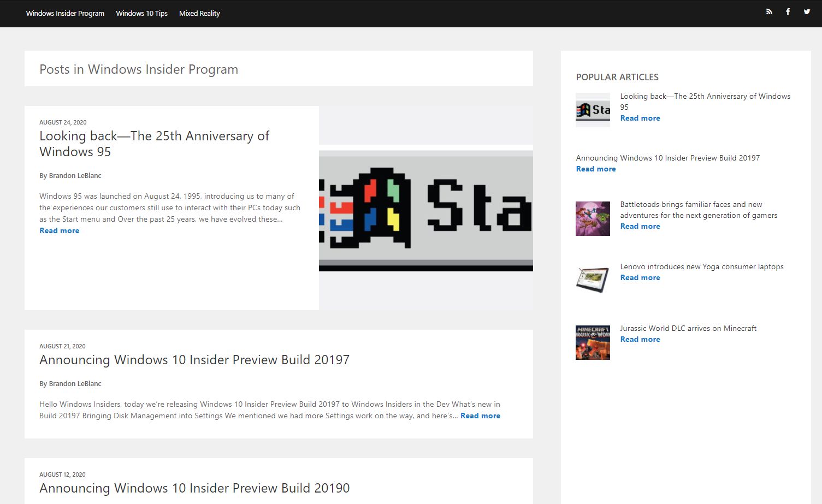Click Windows 95 thumbnail in Popular Articles
This screenshot has width=822, height=504.
(x=593, y=110)
